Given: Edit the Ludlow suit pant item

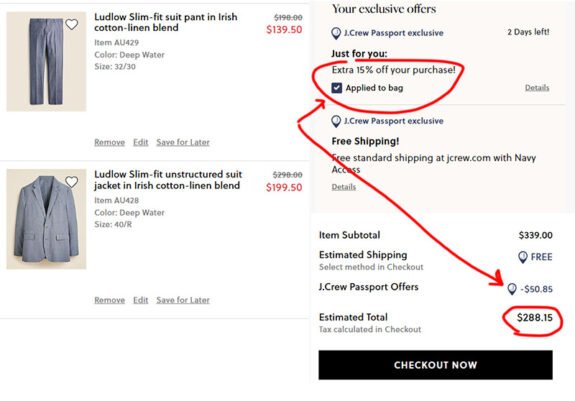Looking at the screenshot, I should point(140,142).
